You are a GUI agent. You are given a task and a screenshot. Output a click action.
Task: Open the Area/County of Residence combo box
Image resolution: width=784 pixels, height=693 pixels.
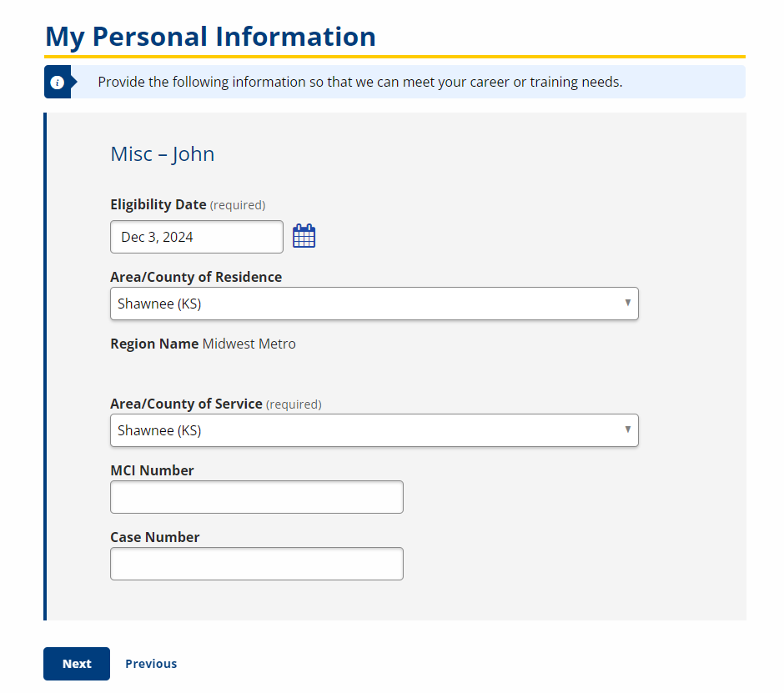[x=374, y=304]
